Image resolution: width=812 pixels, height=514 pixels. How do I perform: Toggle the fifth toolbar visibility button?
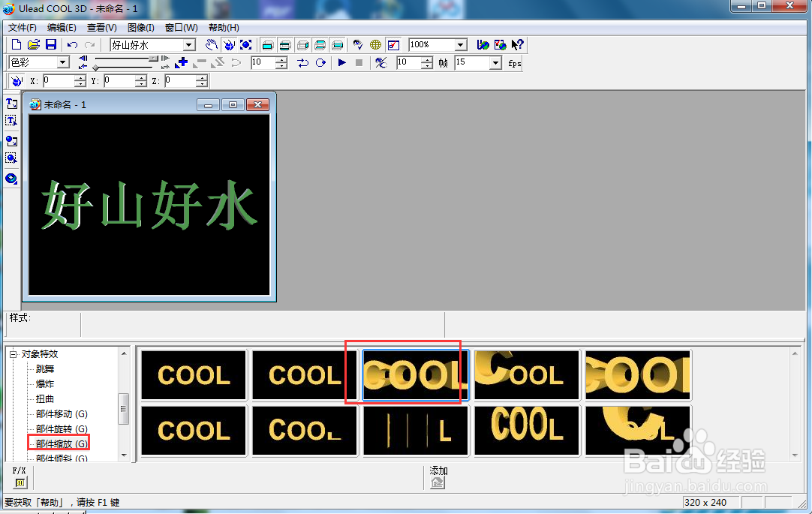point(338,45)
